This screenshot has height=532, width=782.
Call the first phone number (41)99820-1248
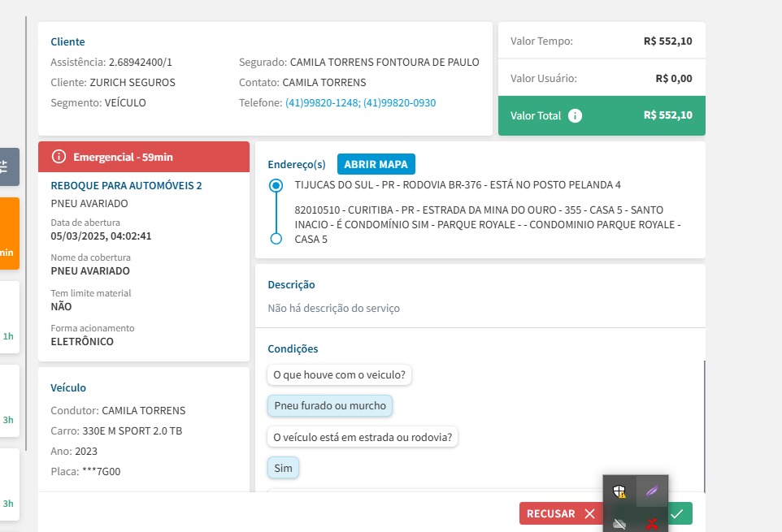coord(322,103)
